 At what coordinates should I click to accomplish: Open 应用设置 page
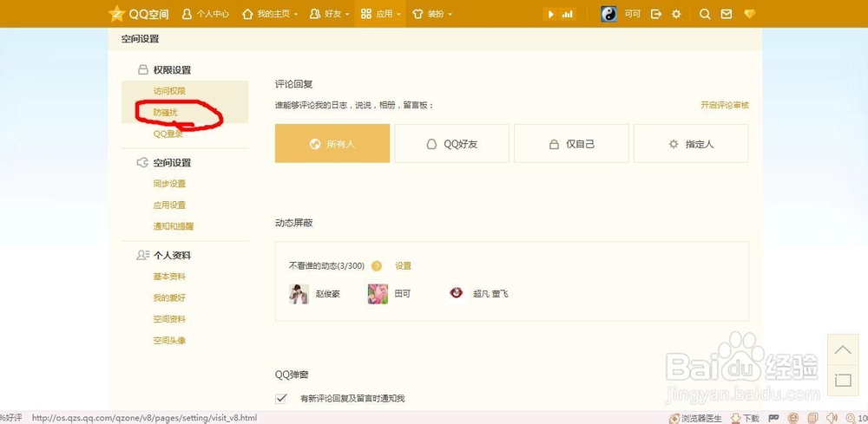169,205
